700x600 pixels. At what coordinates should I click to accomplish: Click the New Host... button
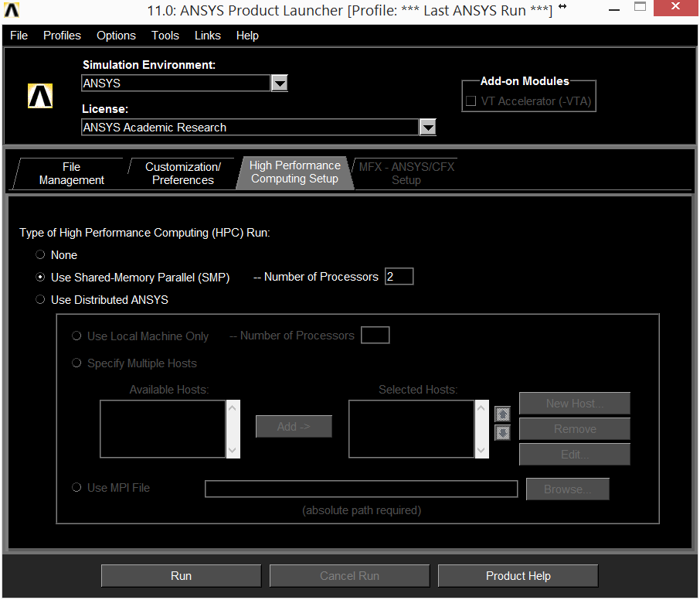coord(575,404)
